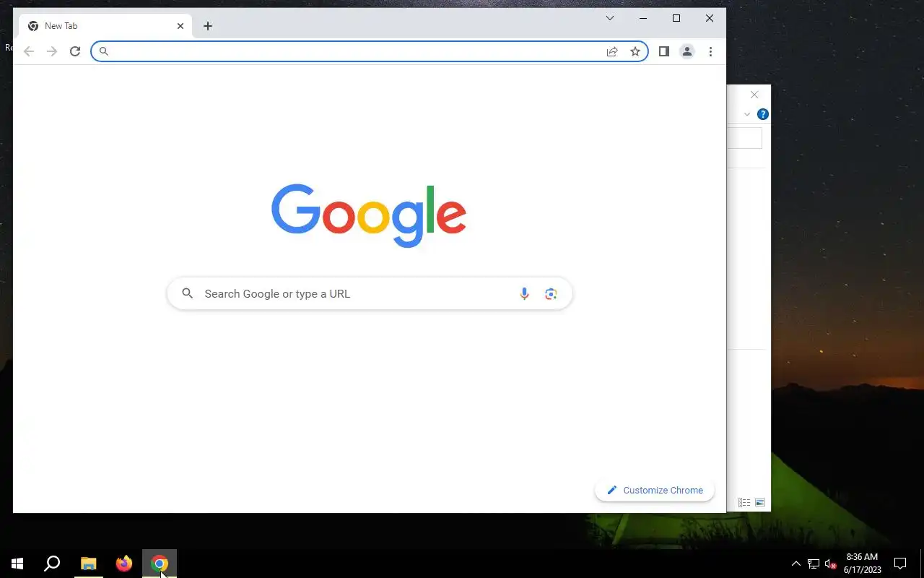Expand the ribbon chevron in background window
The width and height of the screenshot is (924, 578).
click(747, 114)
